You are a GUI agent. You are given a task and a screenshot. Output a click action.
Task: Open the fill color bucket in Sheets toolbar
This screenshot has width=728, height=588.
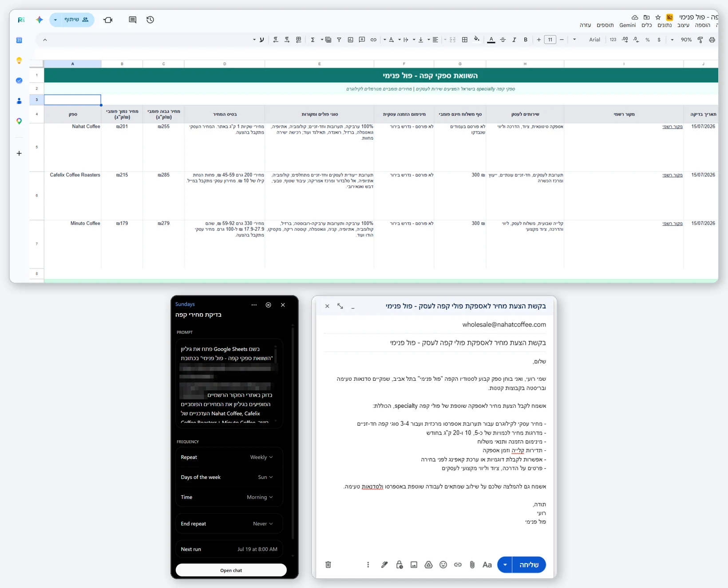(x=477, y=39)
